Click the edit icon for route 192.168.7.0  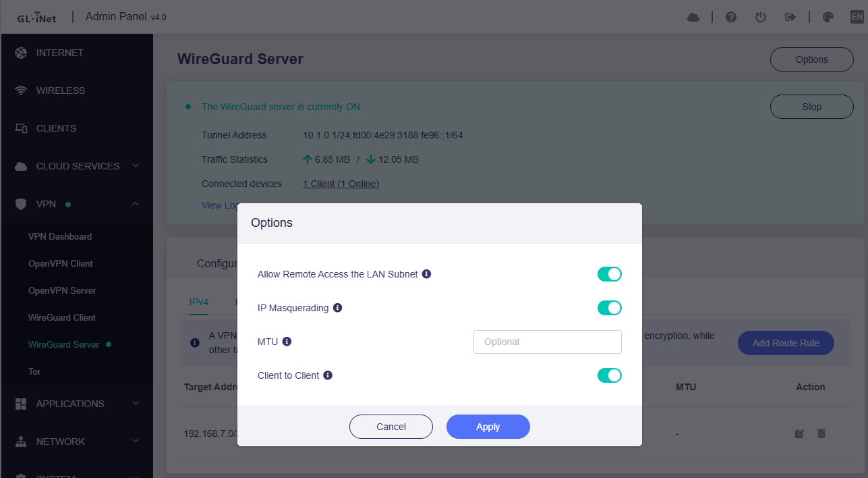tap(799, 433)
